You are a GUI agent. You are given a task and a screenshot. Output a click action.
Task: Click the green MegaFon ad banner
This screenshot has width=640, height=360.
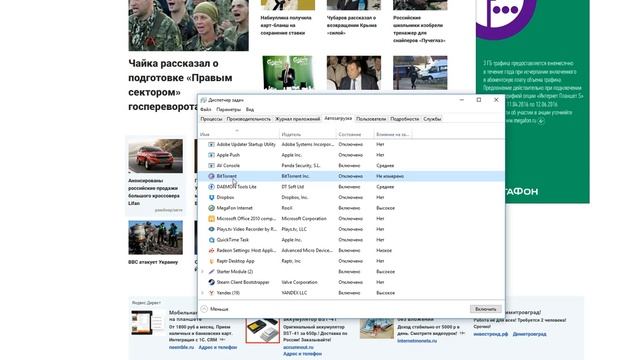532,101
